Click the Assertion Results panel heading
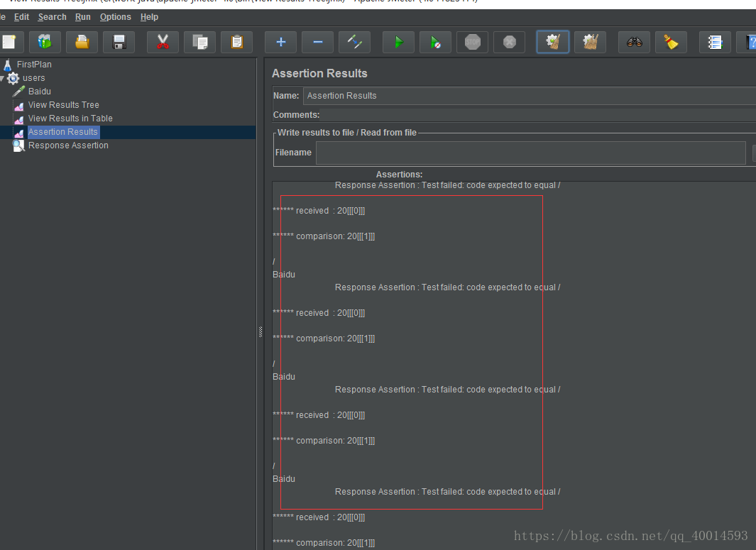Image resolution: width=756 pixels, height=550 pixels. point(319,73)
